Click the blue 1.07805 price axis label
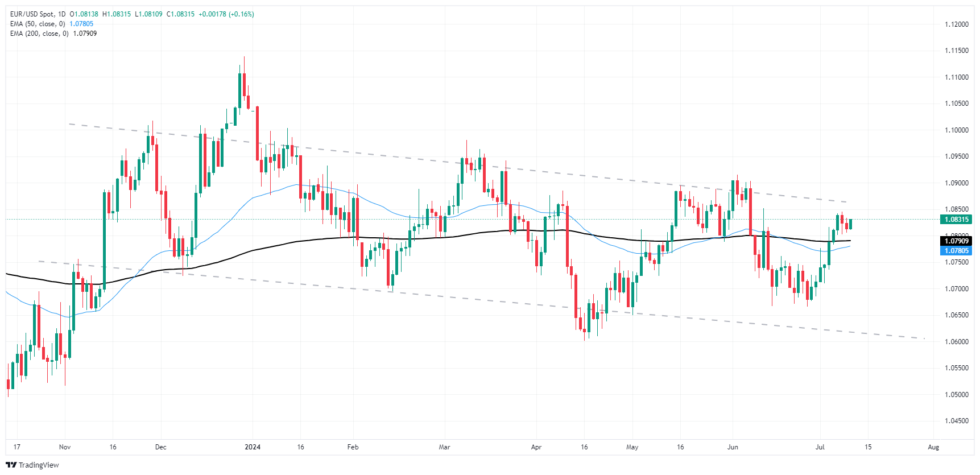Viewport: 980px width, 475px height. click(x=957, y=251)
